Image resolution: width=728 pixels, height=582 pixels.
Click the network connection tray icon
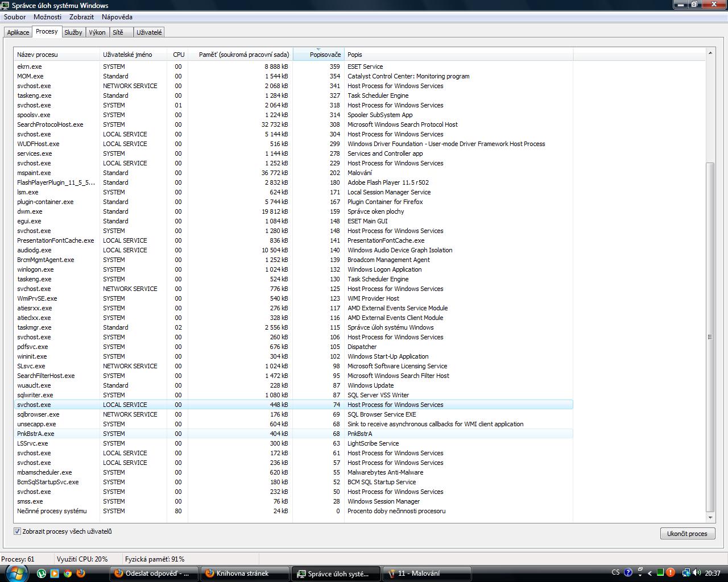click(686, 573)
